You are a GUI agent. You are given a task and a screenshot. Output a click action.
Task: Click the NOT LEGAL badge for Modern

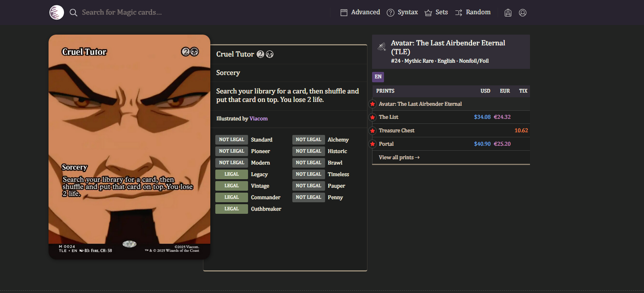[231, 163]
